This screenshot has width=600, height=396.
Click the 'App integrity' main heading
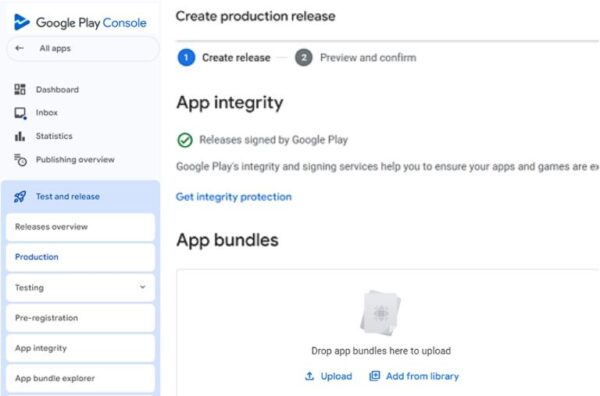point(230,103)
